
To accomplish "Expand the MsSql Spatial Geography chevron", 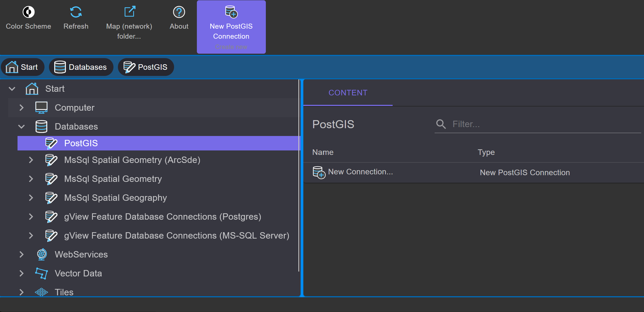I will tap(31, 198).
